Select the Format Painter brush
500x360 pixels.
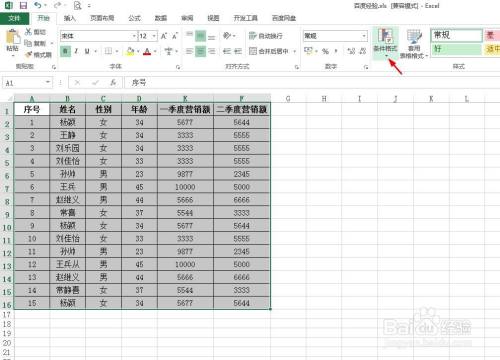coord(29,54)
